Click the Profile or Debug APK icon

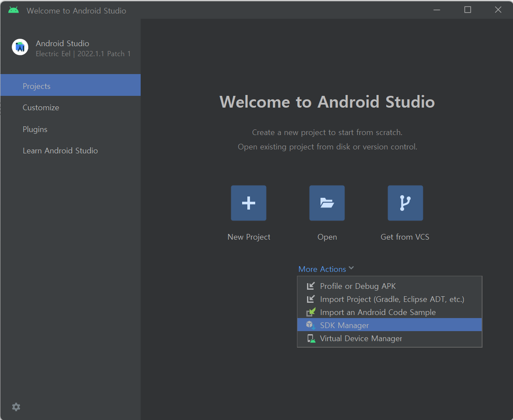311,286
